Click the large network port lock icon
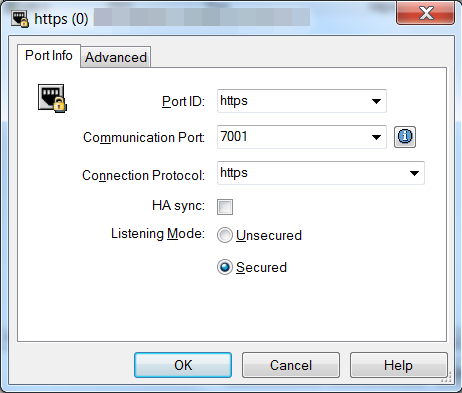The height and width of the screenshot is (393, 462). point(52,98)
